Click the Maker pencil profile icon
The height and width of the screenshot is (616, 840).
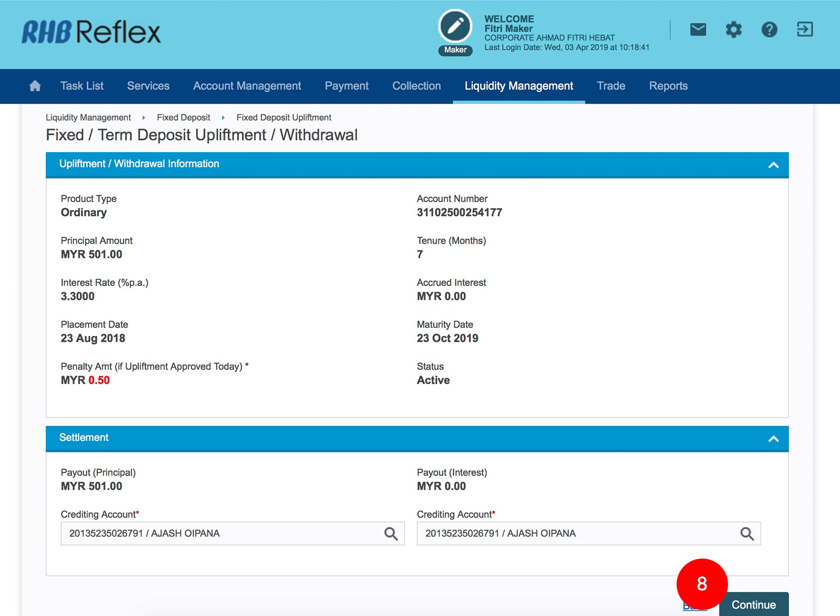click(455, 27)
